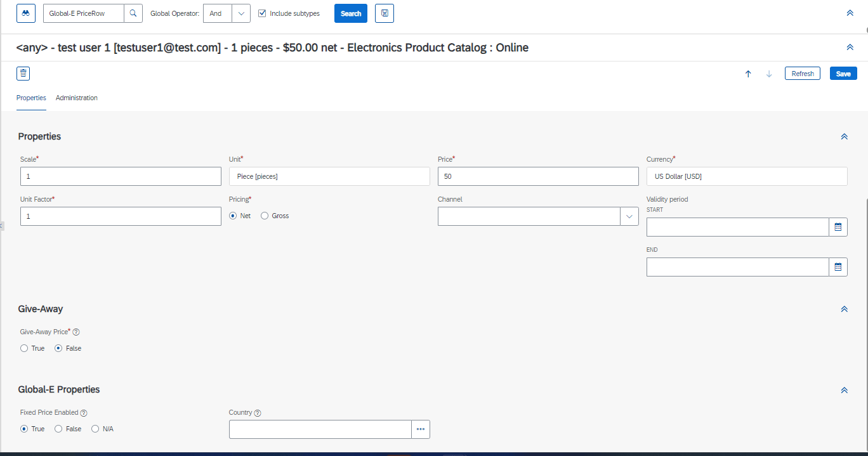Toggle the Include subtypes checkbox

point(262,13)
